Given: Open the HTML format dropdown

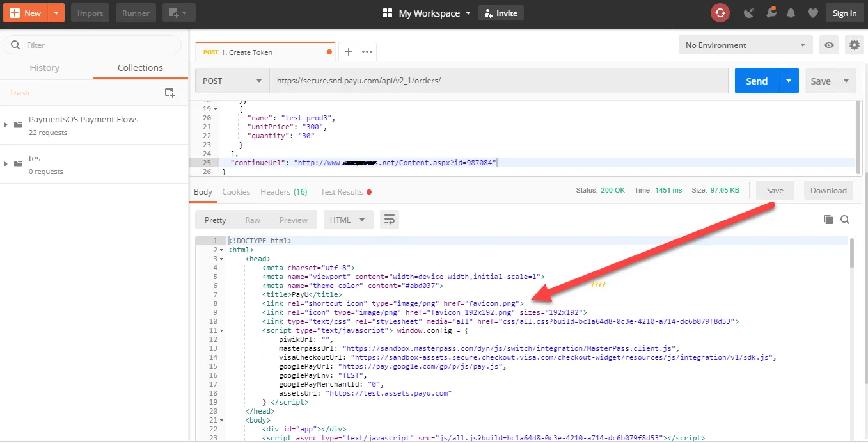Looking at the screenshot, I should 348,220.
